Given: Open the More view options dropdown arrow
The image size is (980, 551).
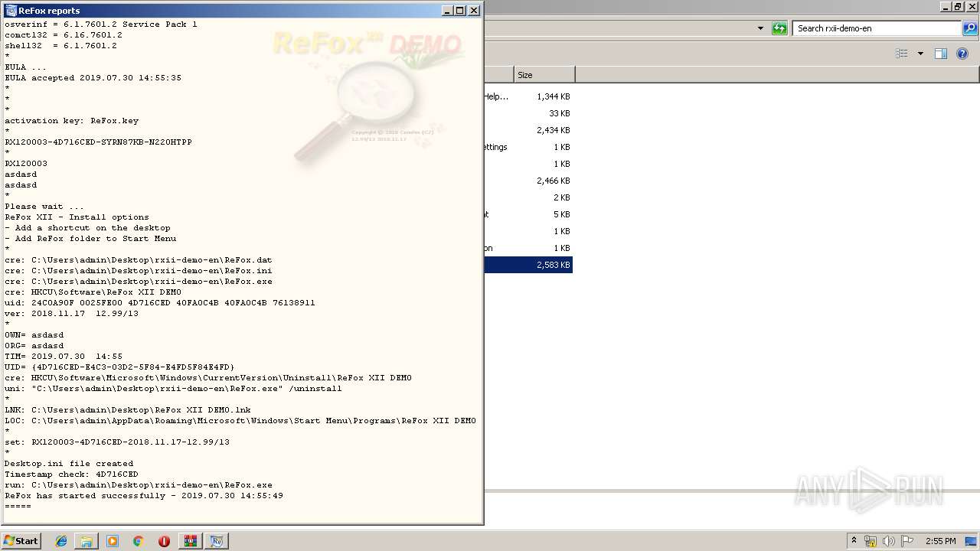Looking at the screenshot, I should pyautogui.click(x=920, y=54).
